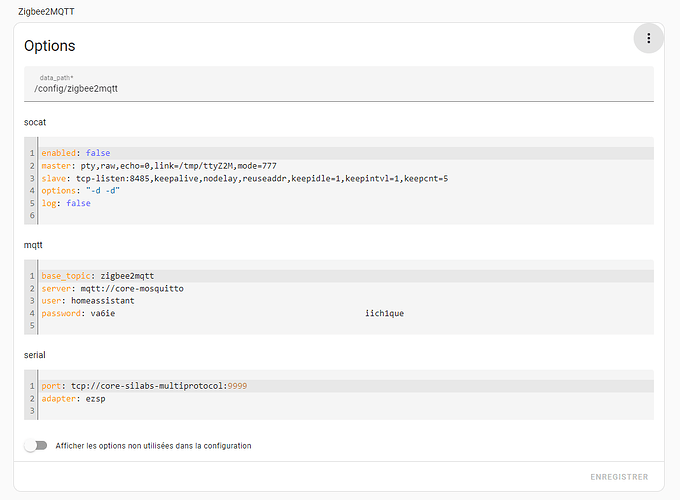Click the mqtt 'base_topic: zigbee2mqtt' line
The height and width of the screenshot is (500, 680).
[347, 276]
